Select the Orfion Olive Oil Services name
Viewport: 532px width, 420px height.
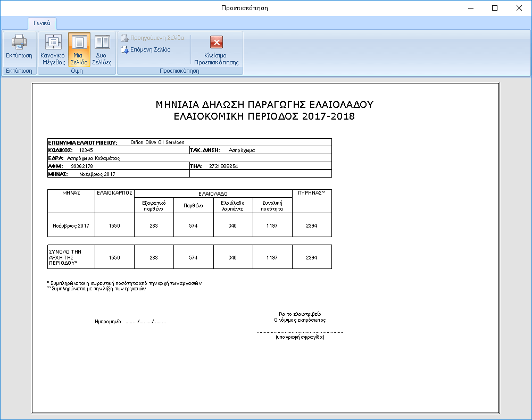(x=157, y=142)
